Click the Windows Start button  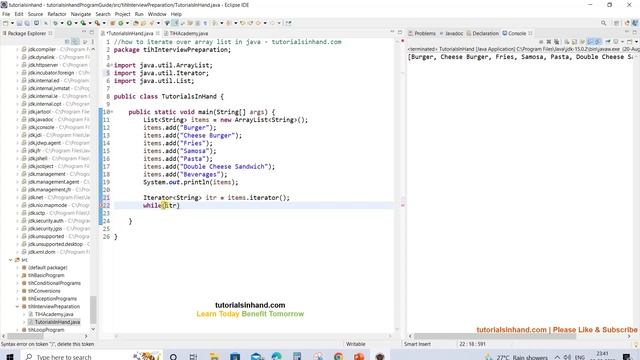[x=9, y=357]
